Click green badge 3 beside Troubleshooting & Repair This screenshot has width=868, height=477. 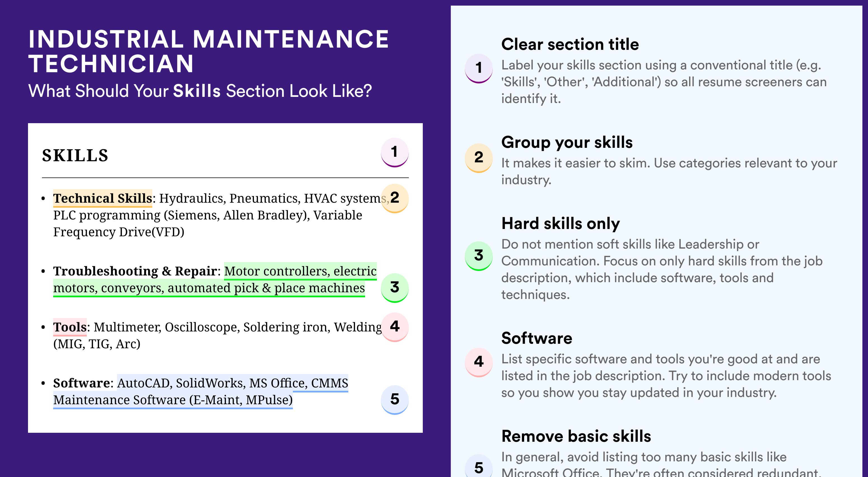(x=395, y=287)
